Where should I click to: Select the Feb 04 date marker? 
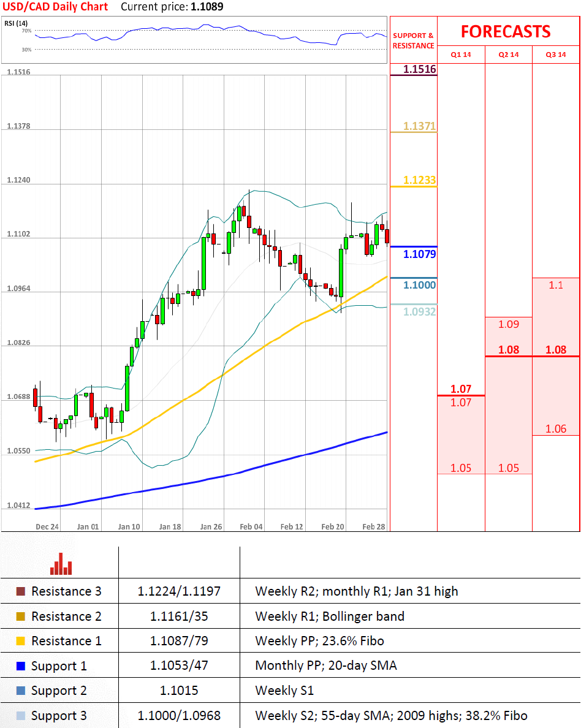click(251, 526)
